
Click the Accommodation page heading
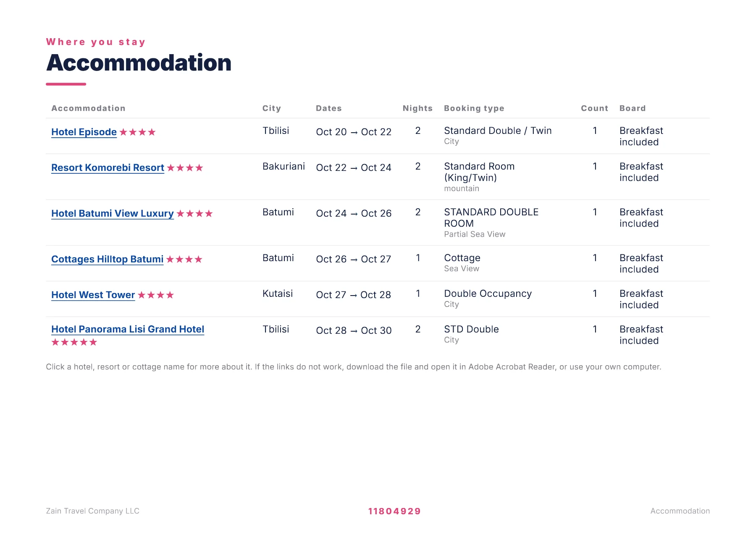[139, 63]
